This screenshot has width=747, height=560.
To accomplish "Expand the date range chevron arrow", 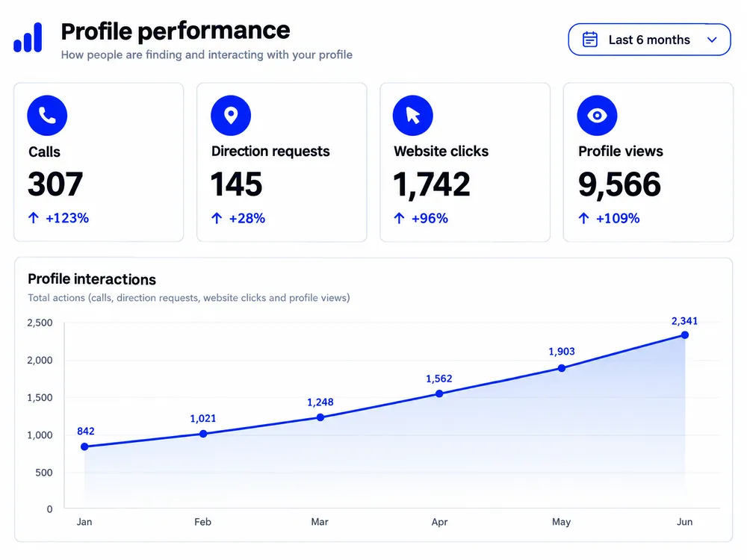I will [712, 40].
